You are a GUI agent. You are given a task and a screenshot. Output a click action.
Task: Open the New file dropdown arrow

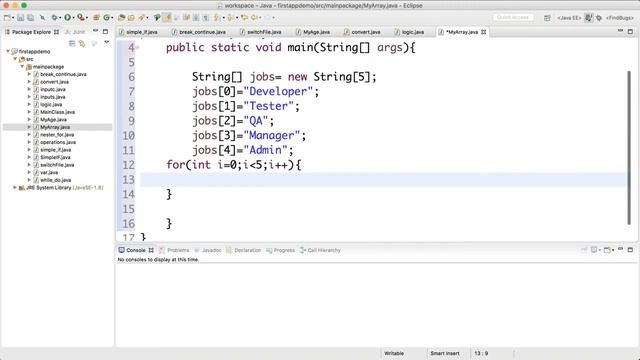click(13, 18)
